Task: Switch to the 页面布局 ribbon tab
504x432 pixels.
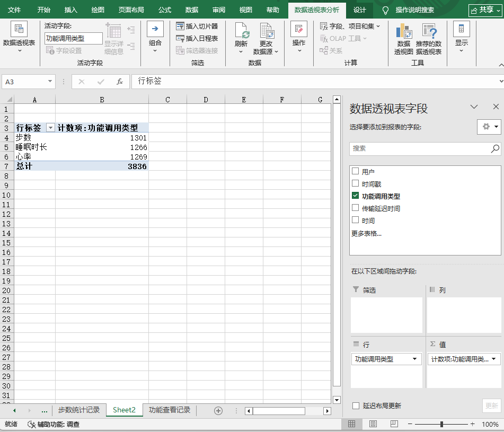Action: tap(131, 10)
